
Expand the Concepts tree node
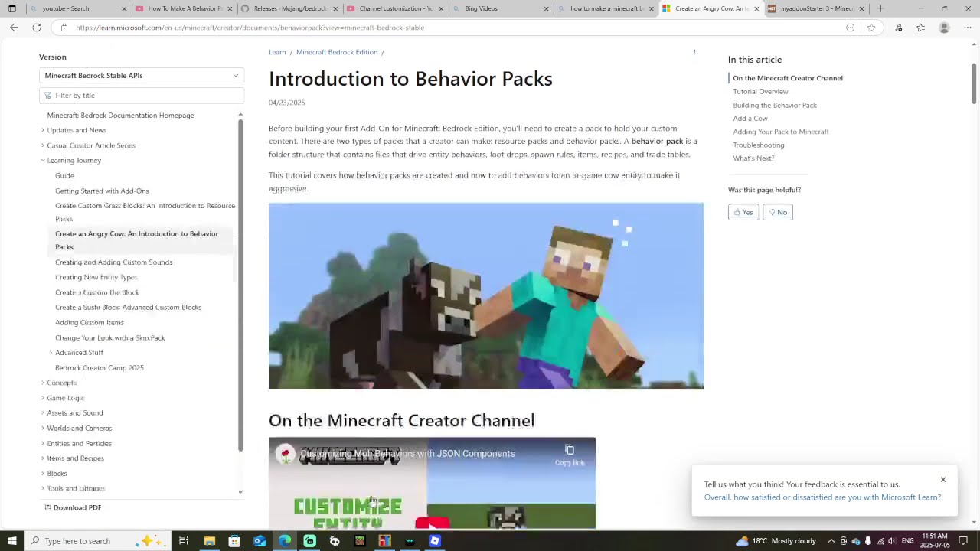[43, 383]
